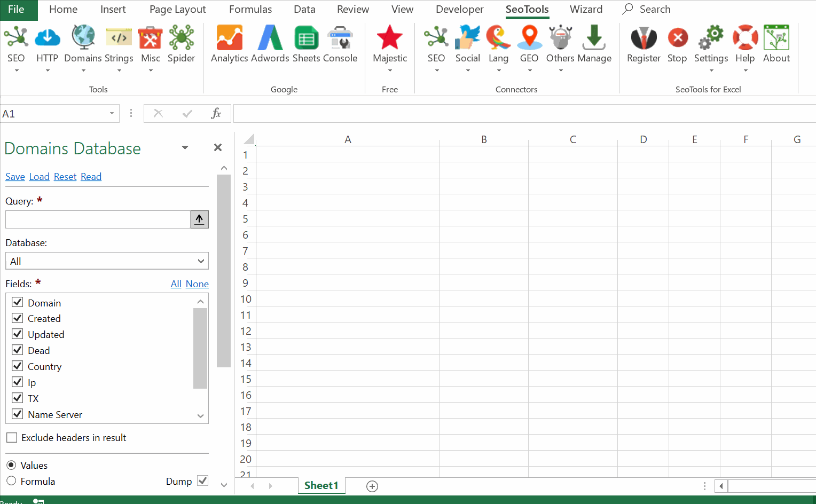Toggle the Dump checkbox

(202, 481)
